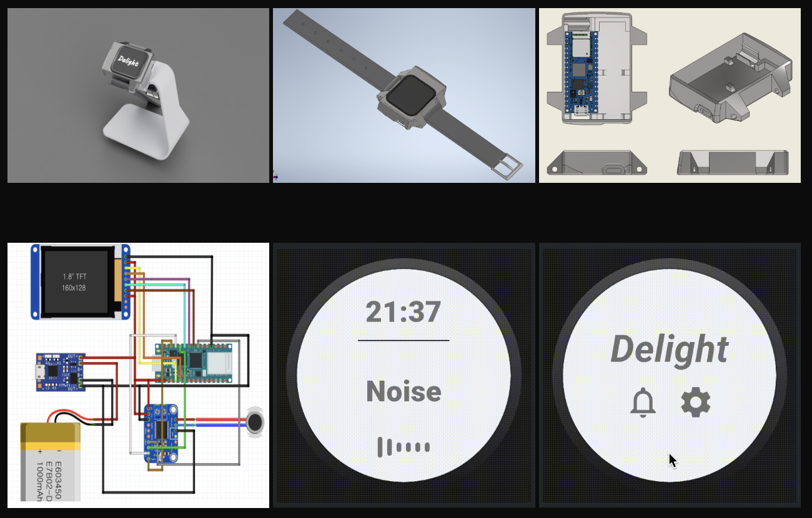Open the enclosure case drawing thumbnail

(670, 95)
